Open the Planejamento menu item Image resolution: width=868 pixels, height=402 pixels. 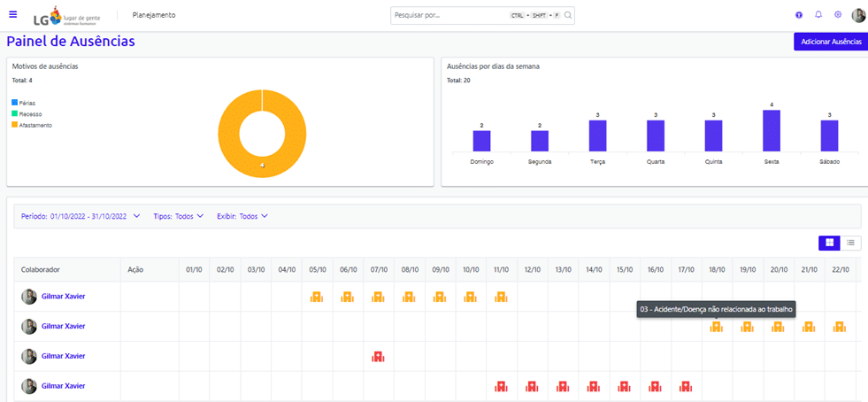coord(154,15)
